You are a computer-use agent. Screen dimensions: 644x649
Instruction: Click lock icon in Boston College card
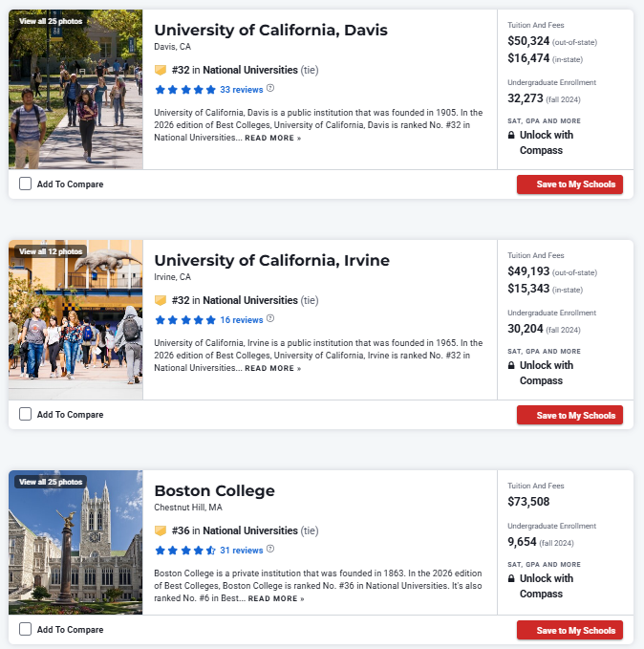pyautogui.click(x=511, y=578)
